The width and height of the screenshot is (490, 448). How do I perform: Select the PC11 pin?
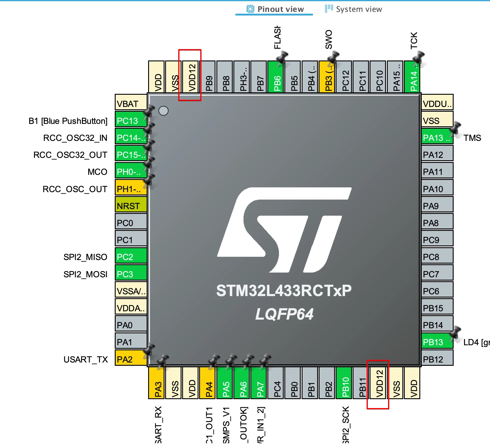[361, 77]
